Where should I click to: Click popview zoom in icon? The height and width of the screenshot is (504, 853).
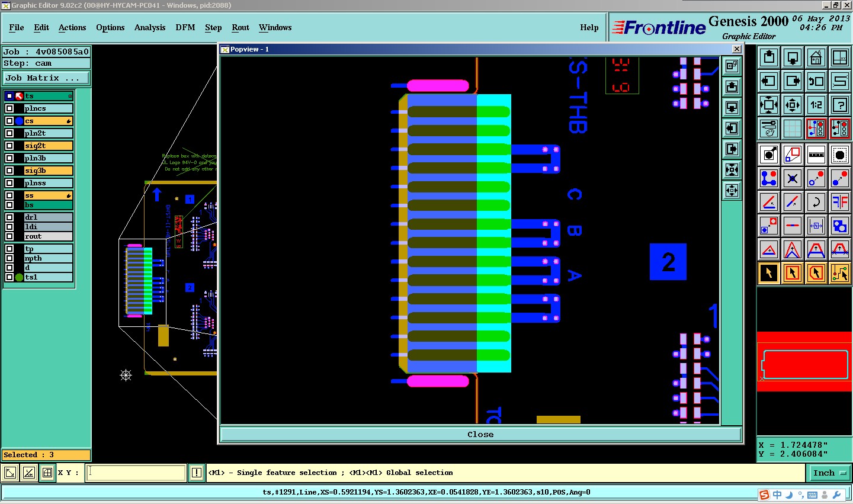tap(732, 170)
